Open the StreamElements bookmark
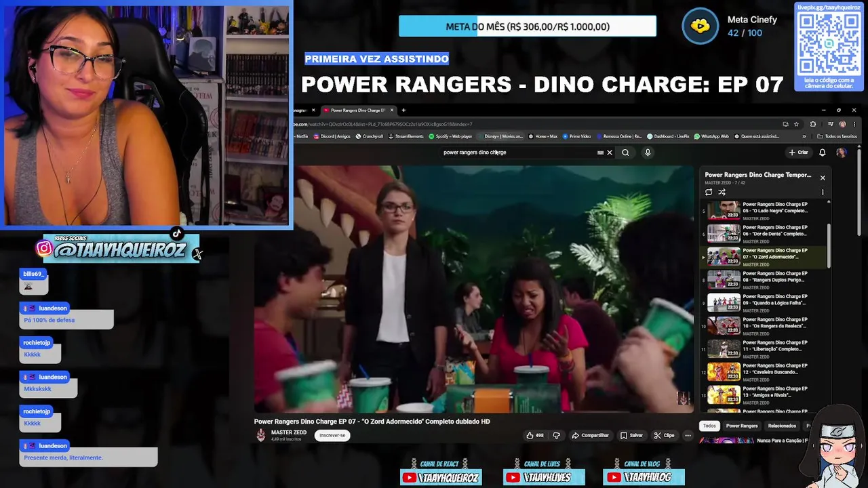The height and width of the screenshot is (488, 868). click(406, 136)
